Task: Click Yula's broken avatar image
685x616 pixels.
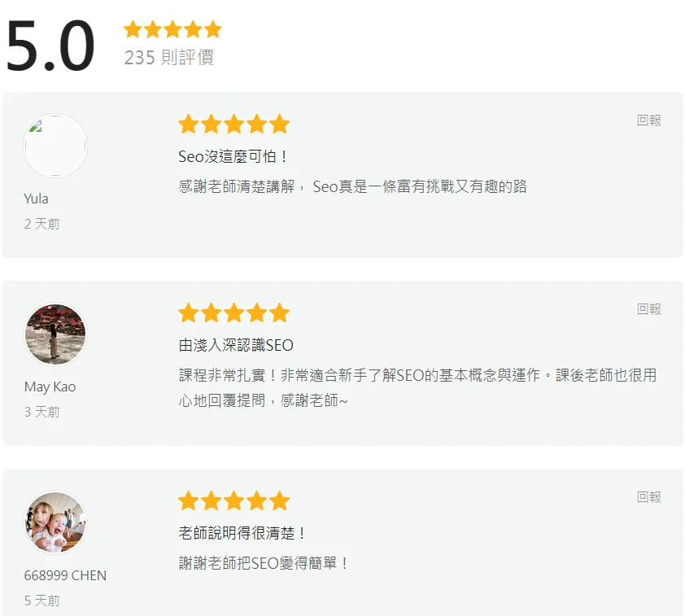Action: 55,146
